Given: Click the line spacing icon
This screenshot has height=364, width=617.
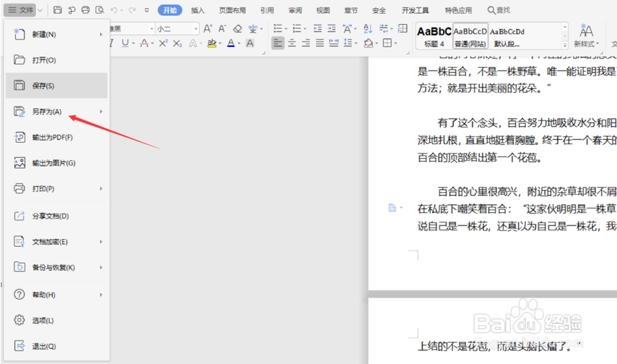Looking at the screenshot, I should point(347,43).
